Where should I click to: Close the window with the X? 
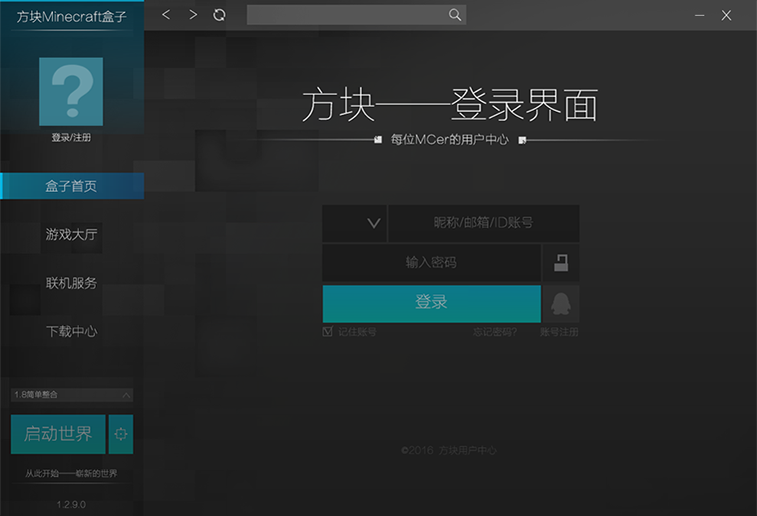point(726,15)
